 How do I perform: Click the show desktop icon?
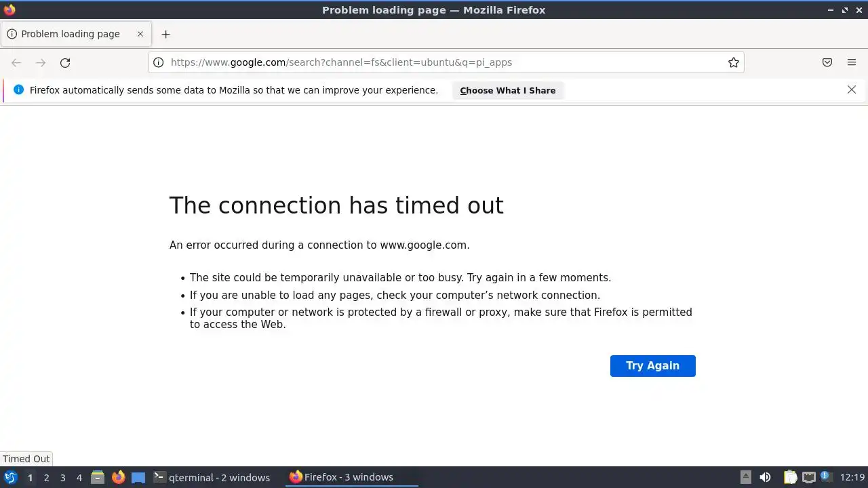(x=138, y=477)
